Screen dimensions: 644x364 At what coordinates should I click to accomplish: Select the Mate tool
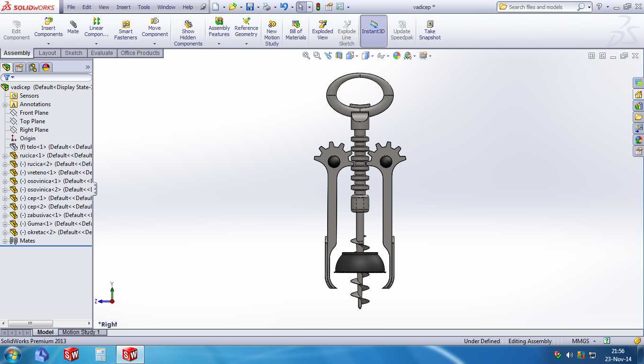tap(73, 27)
